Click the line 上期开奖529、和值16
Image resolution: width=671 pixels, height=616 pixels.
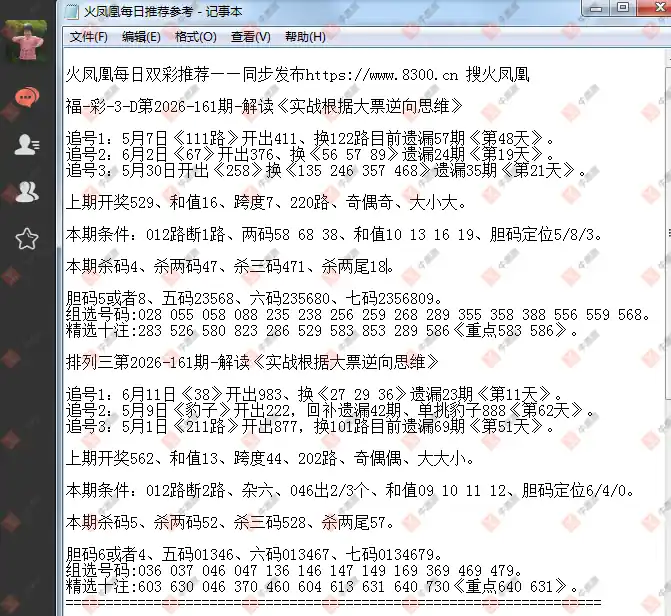(266, 202)
